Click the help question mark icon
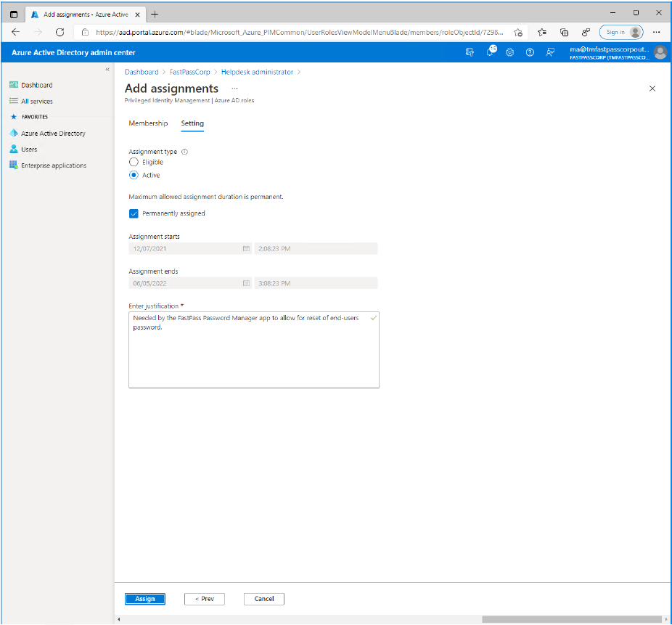672x625 pixels. [530, 52]
